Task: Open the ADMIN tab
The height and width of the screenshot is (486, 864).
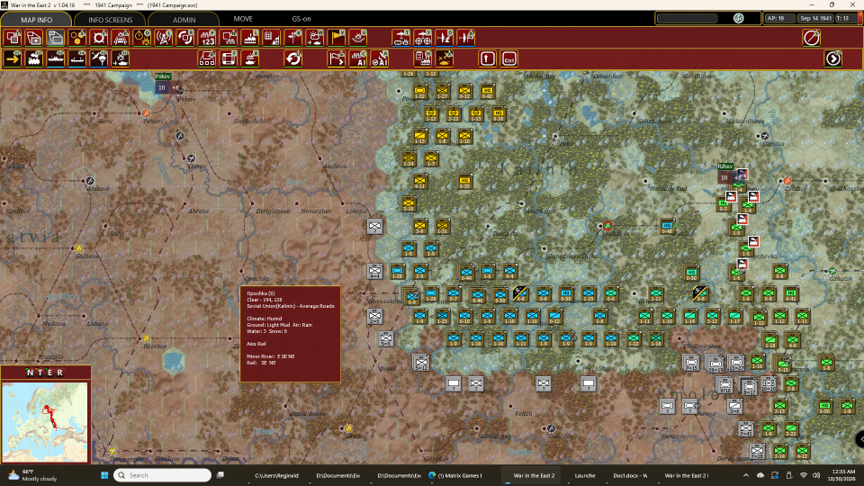Action: click(184, 19)
